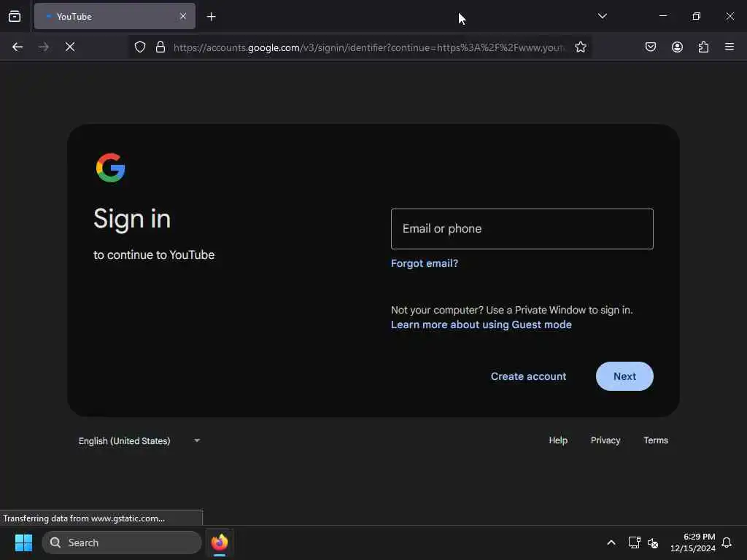The image size is (747, 560).
Task: Select the YouTube browser tab
Action: 115,16
